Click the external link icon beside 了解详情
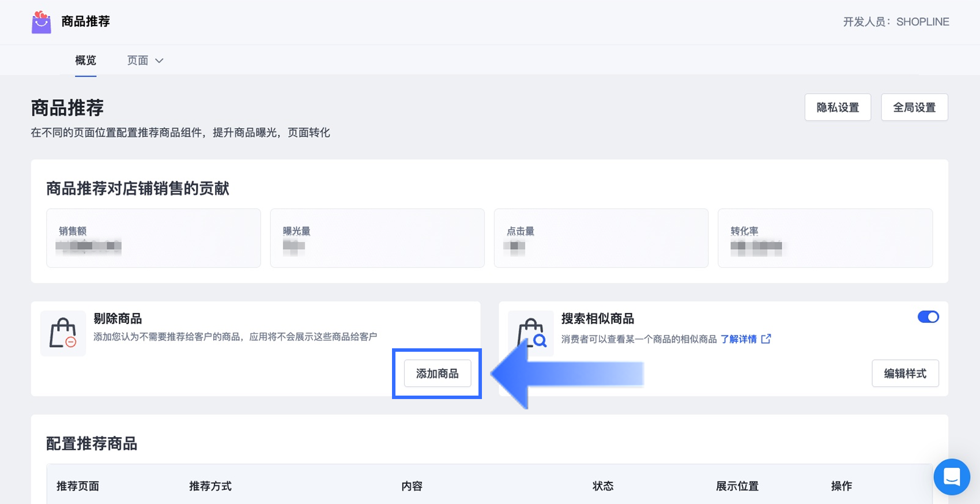Screen dimensions: 980x504 coord(766,339)
